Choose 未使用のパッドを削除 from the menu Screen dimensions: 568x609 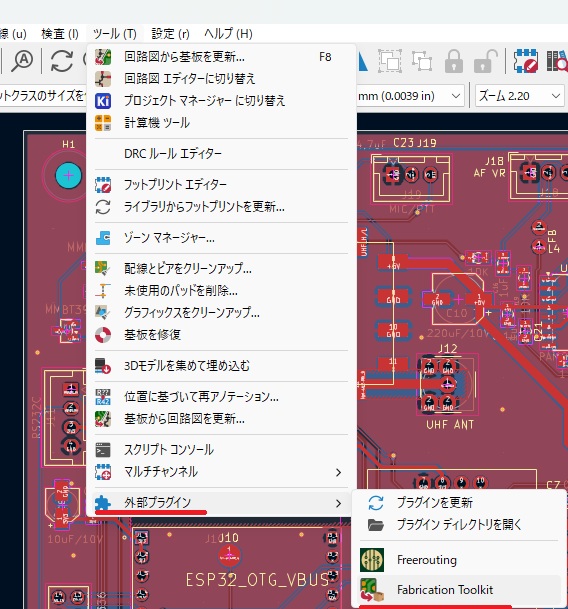(x=221, y=291)
